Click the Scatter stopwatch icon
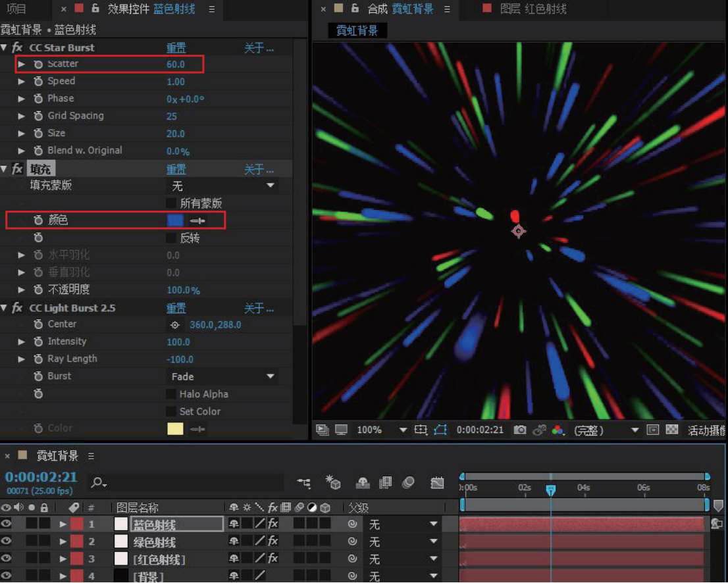The height and width of the screenshot is (583, 728). [38, 64]
